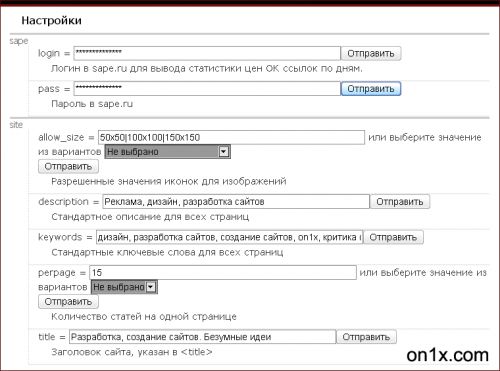The height and width of the screenshot is (371, 500).
Task: Click Отправить under the allow_size dropdown
Action: coord(68,167)
